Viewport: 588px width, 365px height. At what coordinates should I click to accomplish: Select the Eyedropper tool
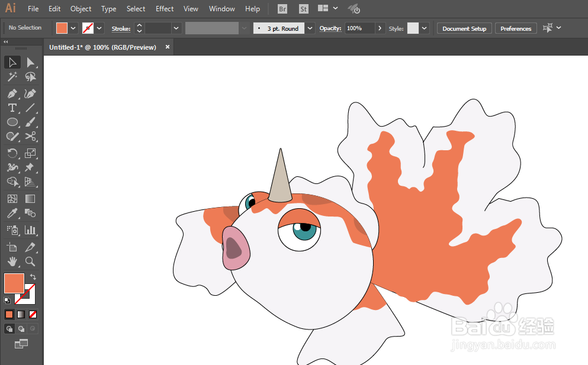pyautogui.click(x=12, y=213)
